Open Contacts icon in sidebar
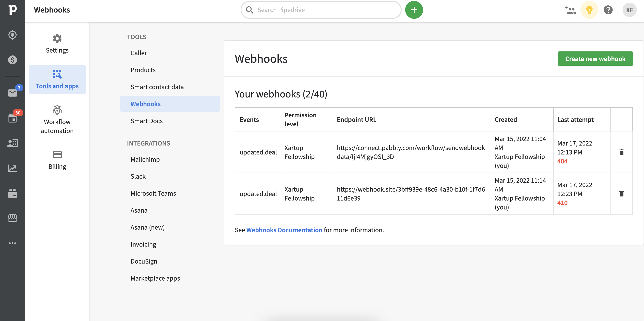The width and height of the screenshot is (644, 321). [13, 143]
